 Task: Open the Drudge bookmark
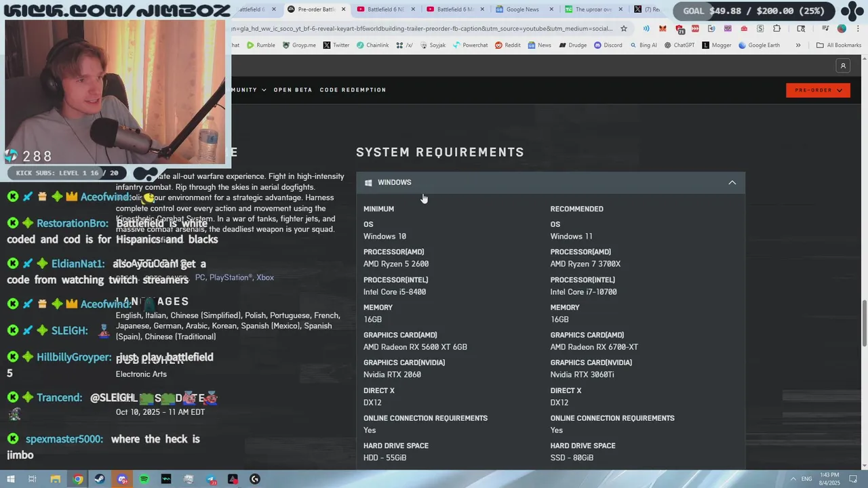point(573,45)
